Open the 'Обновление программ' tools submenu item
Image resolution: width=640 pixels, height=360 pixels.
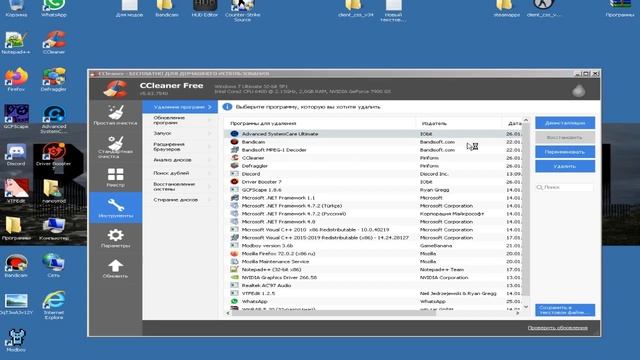coord(180,120)
